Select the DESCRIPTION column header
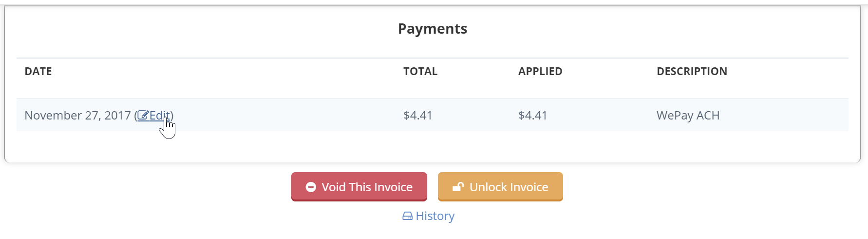Viewport: 868px width, 239px height. pos(692,71)
